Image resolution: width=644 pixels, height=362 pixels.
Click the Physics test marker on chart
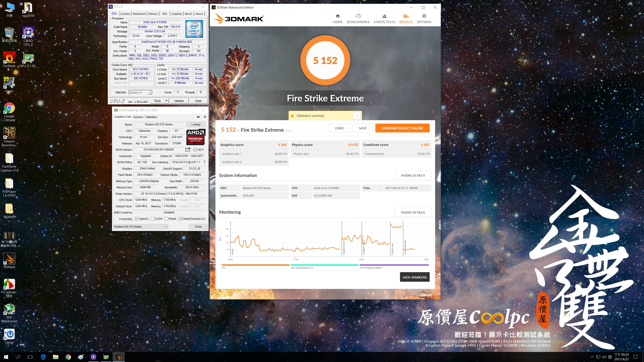[x=392, y=249]
